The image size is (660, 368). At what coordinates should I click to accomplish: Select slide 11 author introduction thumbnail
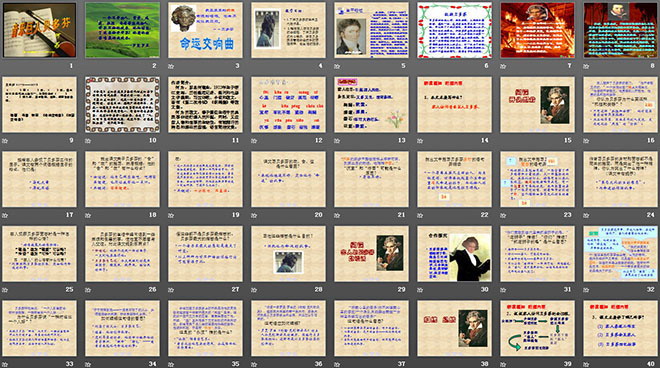click(x=205, y=104)
